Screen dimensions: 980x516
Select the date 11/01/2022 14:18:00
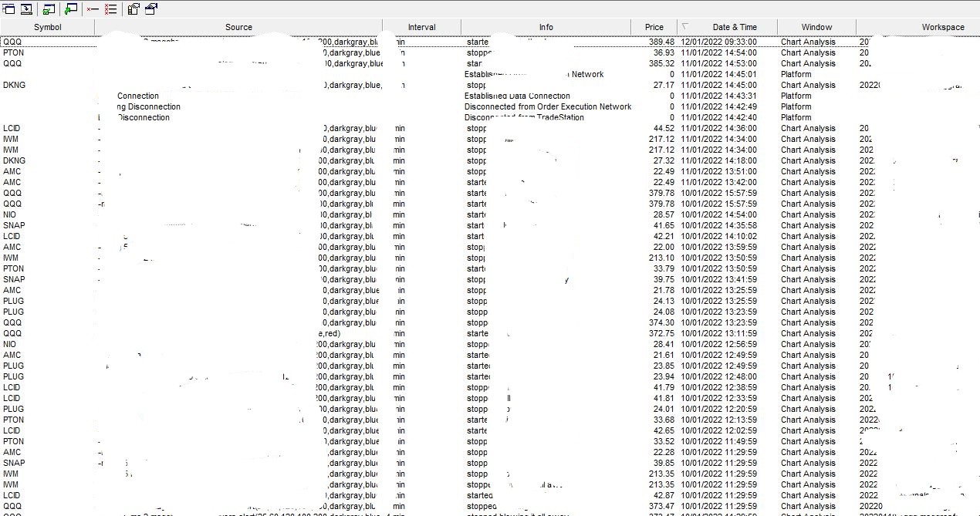[x=718, y=160]
